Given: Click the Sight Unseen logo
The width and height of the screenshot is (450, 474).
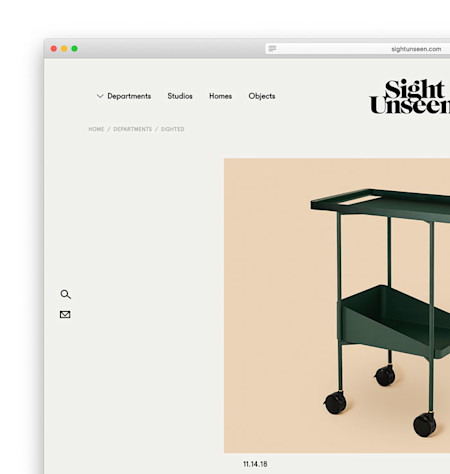Looking at the screenshot, I should click(x=410, y=97).
